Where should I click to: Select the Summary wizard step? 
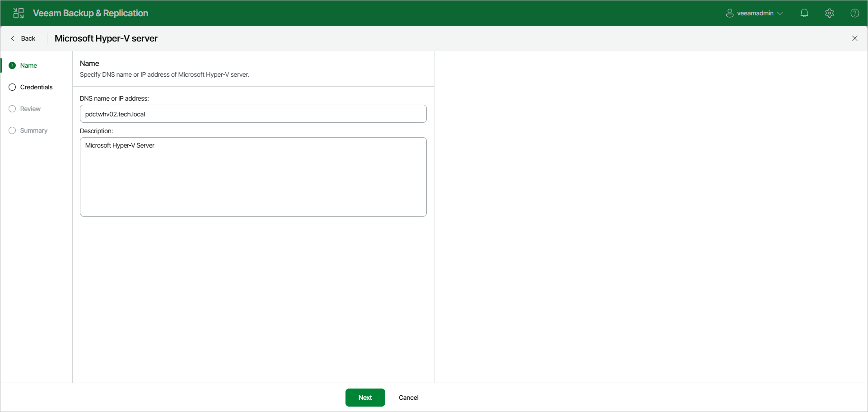click(x=34, y=130)
